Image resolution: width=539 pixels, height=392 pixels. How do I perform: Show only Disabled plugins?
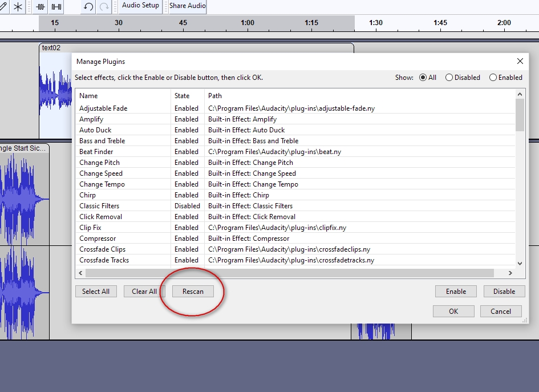tap(449, 78)
